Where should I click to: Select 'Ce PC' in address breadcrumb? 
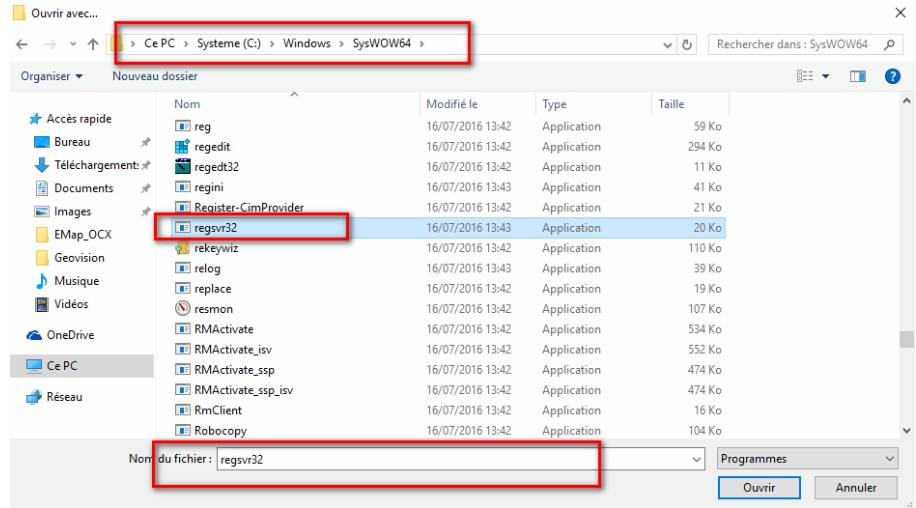(x=159, y=44)
